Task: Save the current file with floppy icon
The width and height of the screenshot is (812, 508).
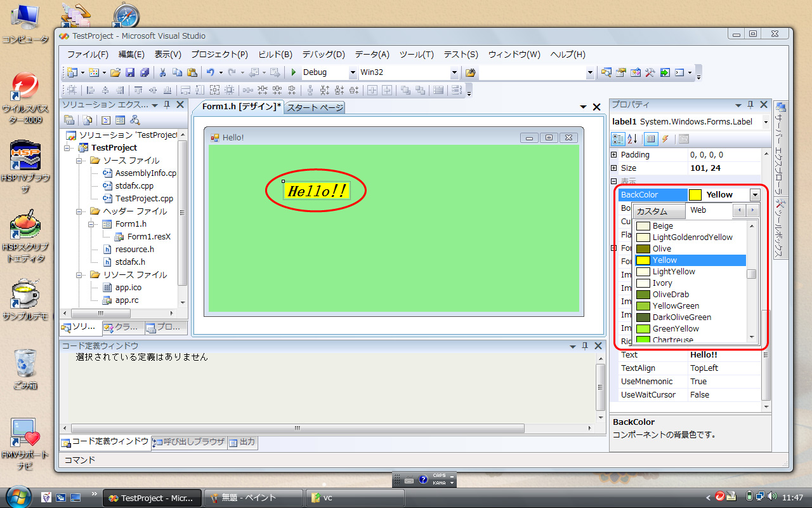Action: (x=130, y=72)
